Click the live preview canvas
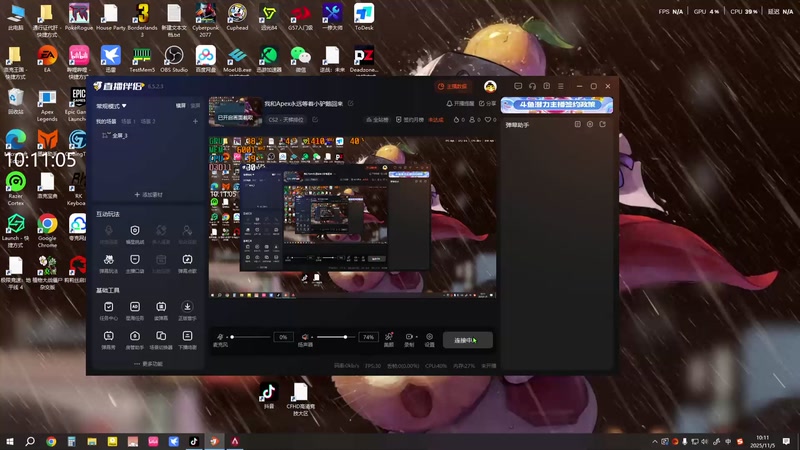 tap(353, 217)
